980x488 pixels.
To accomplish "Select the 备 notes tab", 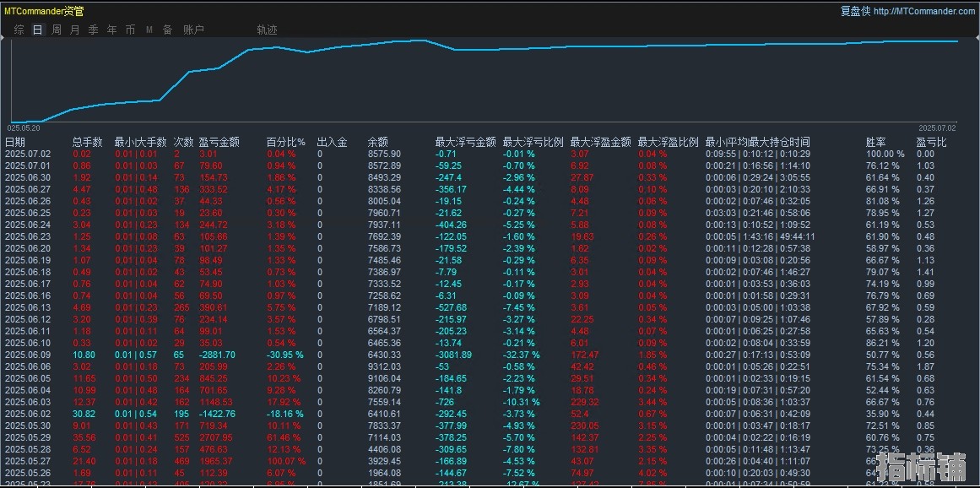I will point(167,30).
